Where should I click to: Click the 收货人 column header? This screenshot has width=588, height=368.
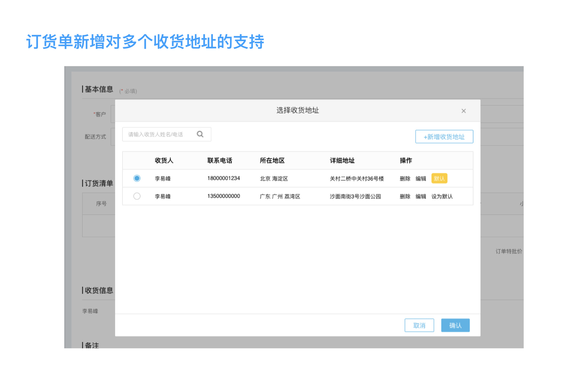(164, 160)
